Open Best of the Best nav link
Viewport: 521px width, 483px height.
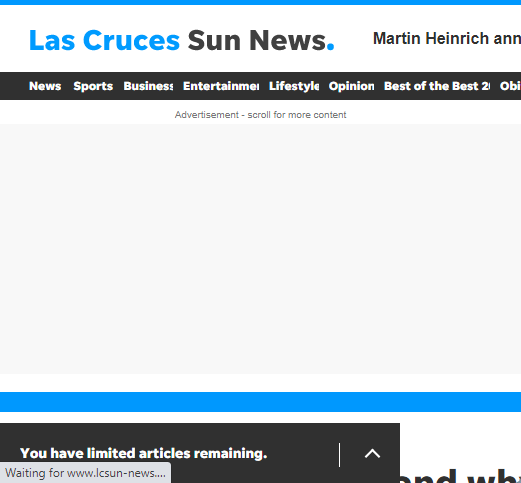pyautogui.click(x=437, y=86)
